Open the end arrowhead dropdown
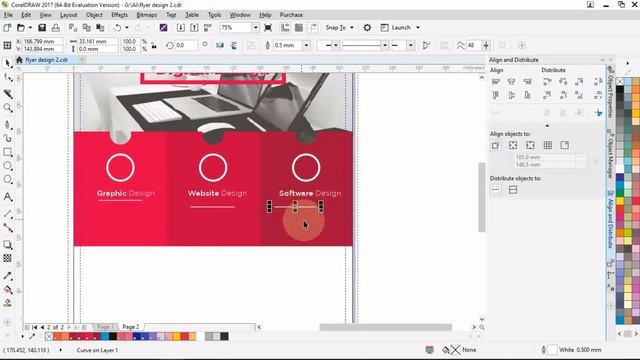 point(411,45)
